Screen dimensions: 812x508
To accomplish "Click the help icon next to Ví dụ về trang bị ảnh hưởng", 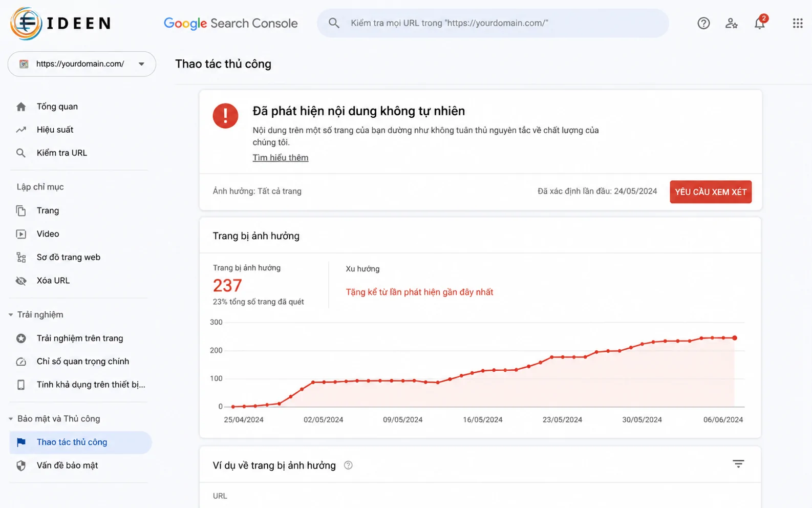I will tap(348, 465).
